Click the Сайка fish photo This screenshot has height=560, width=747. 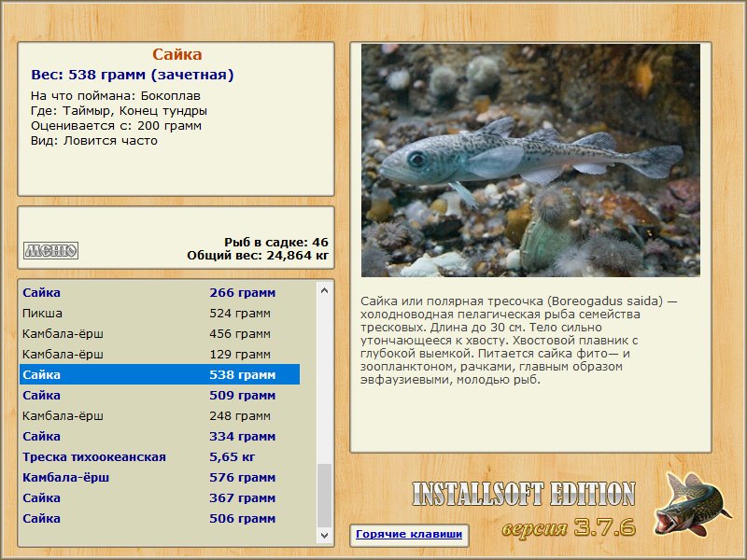click(530, 160)
